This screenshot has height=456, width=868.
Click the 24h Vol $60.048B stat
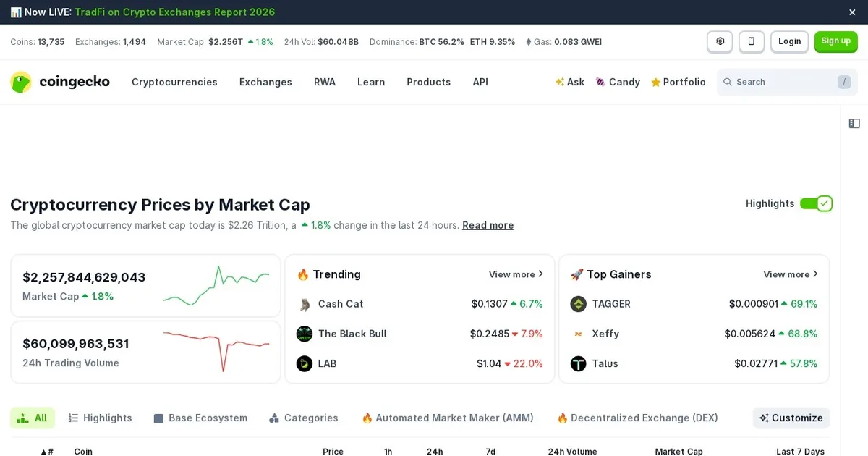click(x=321, y=42)
